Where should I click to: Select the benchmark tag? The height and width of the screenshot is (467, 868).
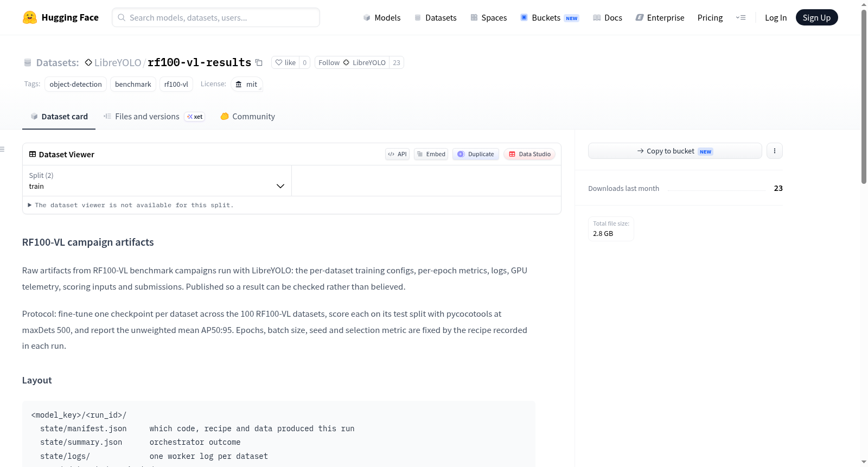133,84
